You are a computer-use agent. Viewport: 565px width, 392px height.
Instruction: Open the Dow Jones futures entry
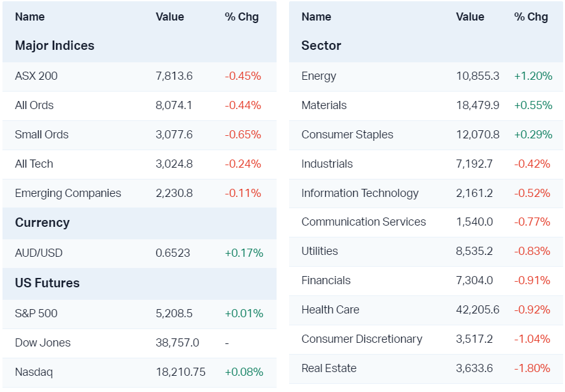pos(43,343)
